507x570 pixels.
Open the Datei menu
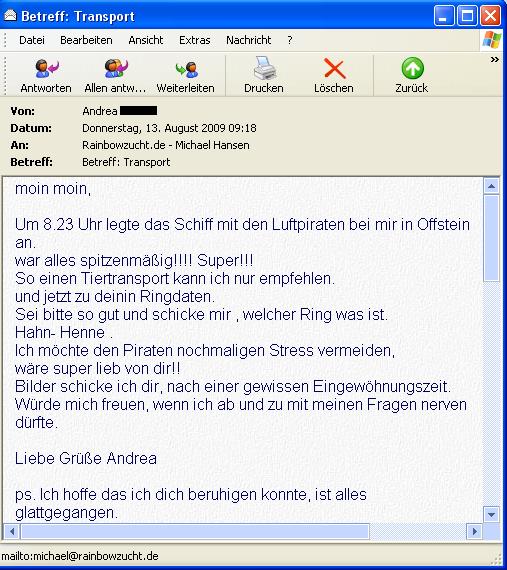32,40
